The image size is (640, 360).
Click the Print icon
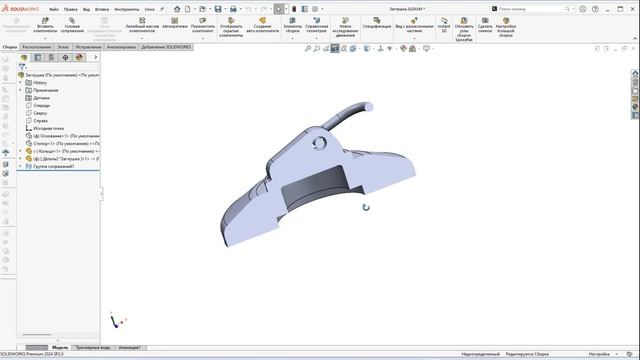[x=233, y=9]
